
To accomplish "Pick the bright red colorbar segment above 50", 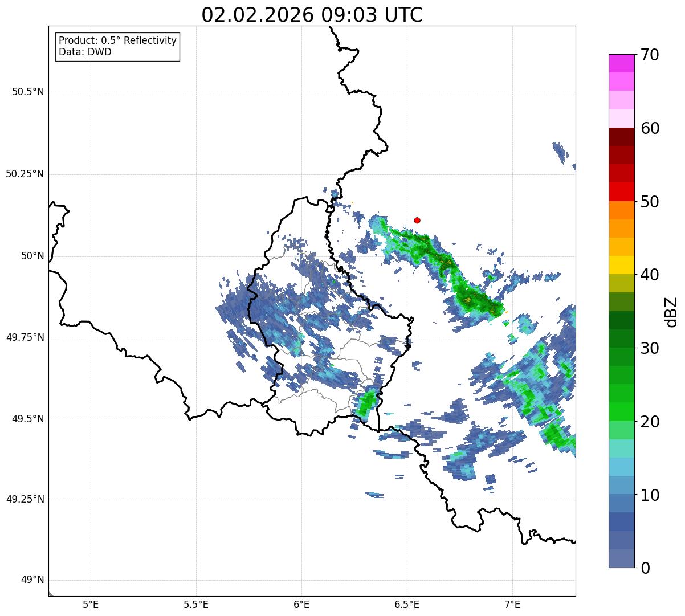I will (x=621, y=191).
